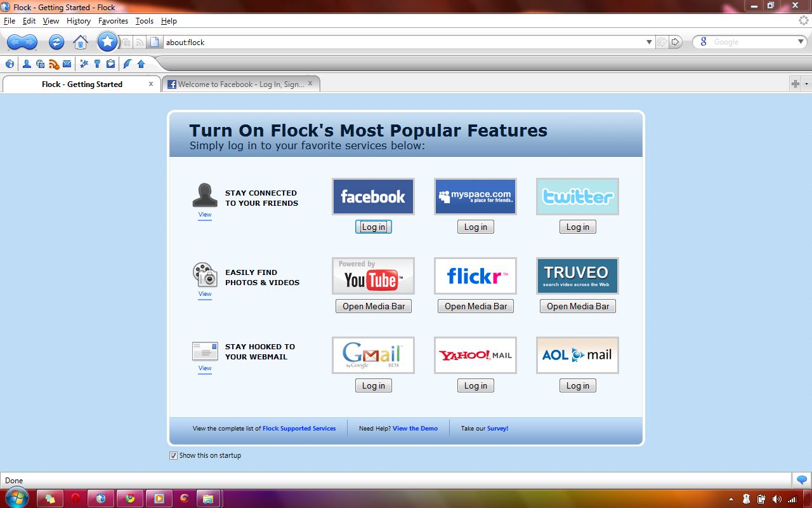This screenshot has width=812, height=508.
Task: Open Media Bar under Truveo
Action: tap(578, 306)
